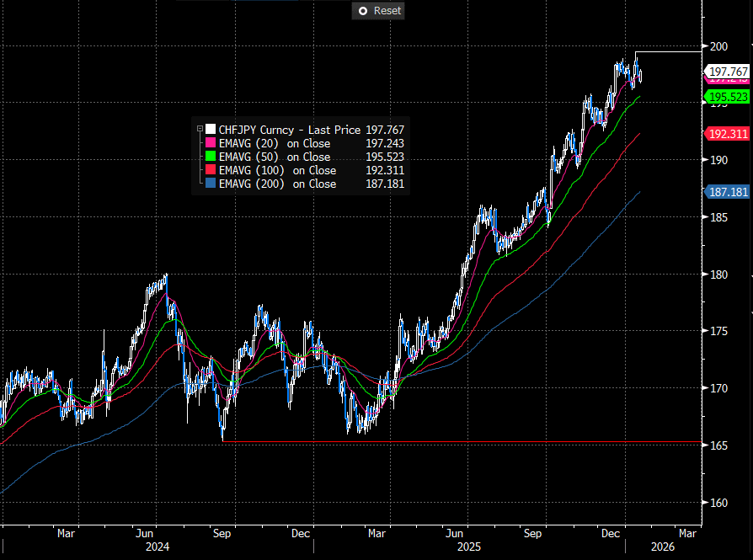Click the pink EMAVG (20) legend swatch

pyautogui.click(x=211, y=143)
